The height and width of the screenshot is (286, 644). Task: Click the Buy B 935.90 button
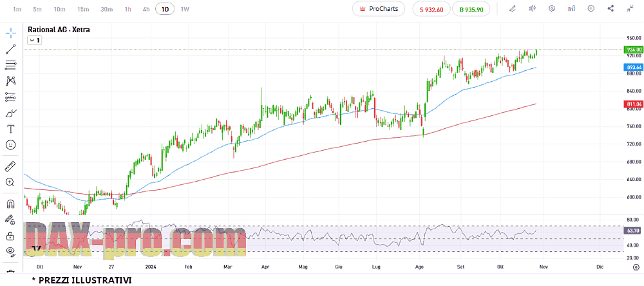point(471,10)
